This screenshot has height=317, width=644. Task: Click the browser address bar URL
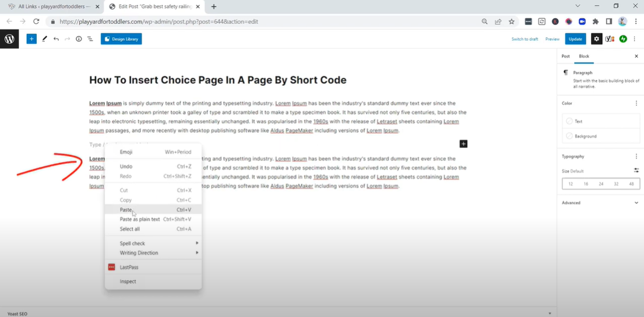tap(159, 22)
